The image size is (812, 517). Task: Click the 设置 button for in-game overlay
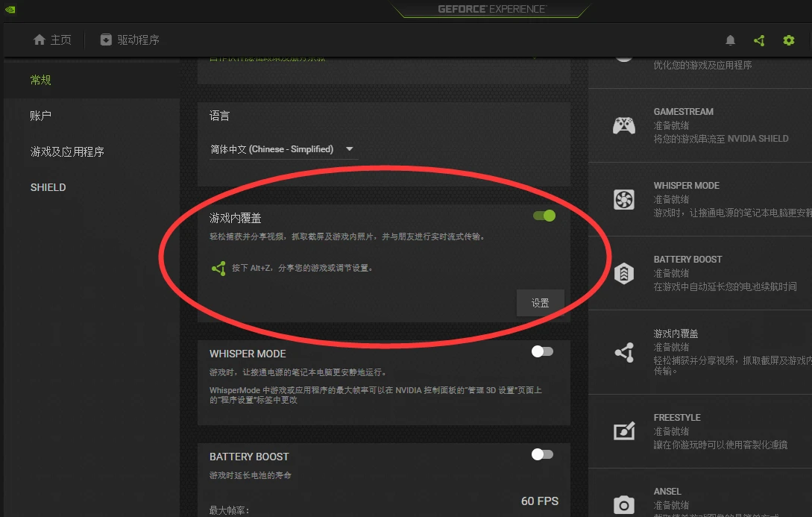coord(540,303)
